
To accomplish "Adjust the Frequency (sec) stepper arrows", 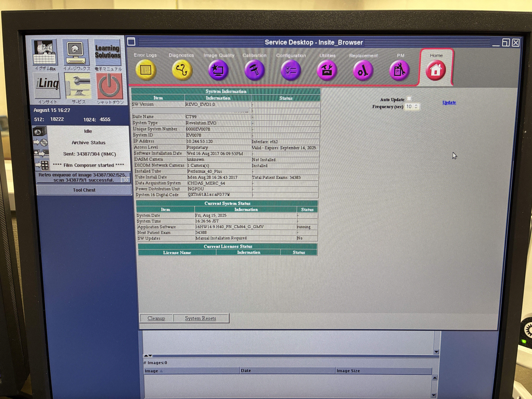I will (416, 106).
